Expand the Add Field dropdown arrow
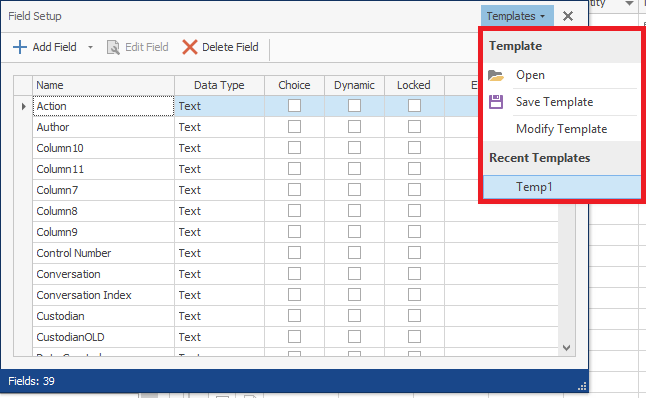This screenshot has width=646, height=398. [x=90, y=47]
